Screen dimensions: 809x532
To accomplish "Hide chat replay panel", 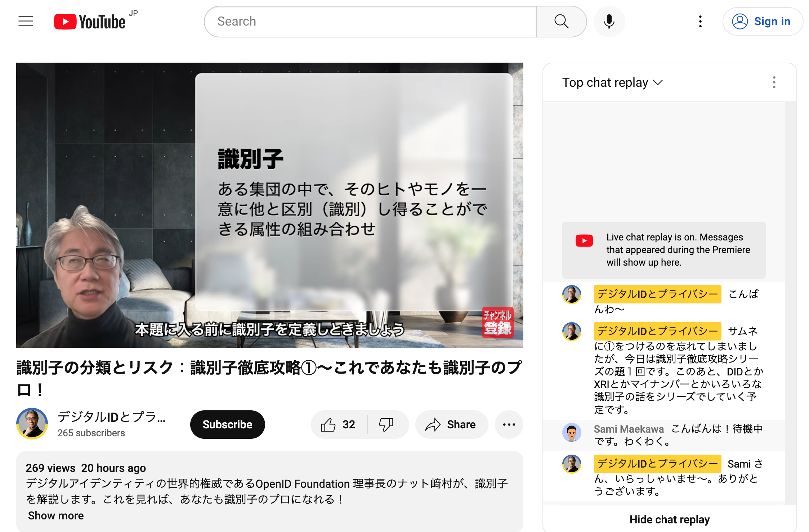I will pyautogui.click(x=670, y=519).
